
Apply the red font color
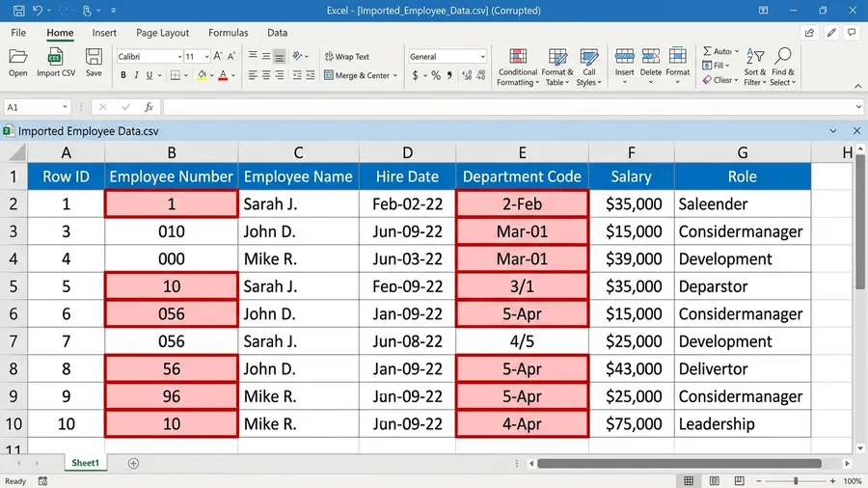[x=223, y=75]
